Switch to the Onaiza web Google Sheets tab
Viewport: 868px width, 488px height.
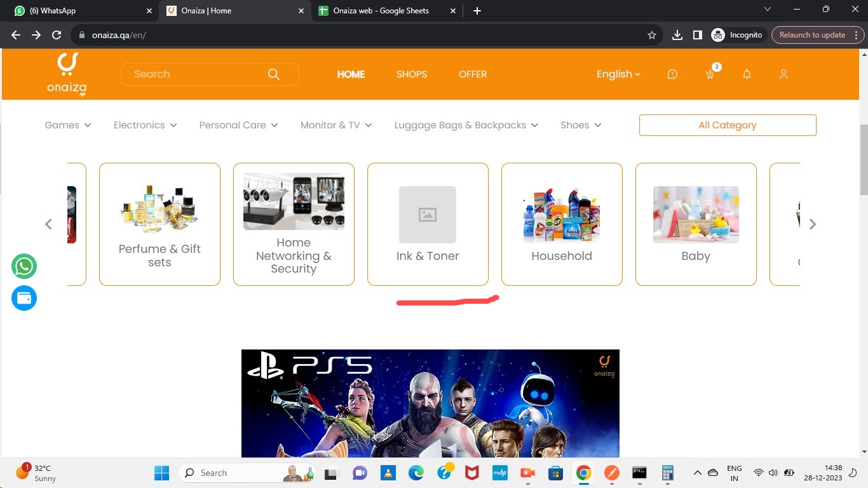381,11
